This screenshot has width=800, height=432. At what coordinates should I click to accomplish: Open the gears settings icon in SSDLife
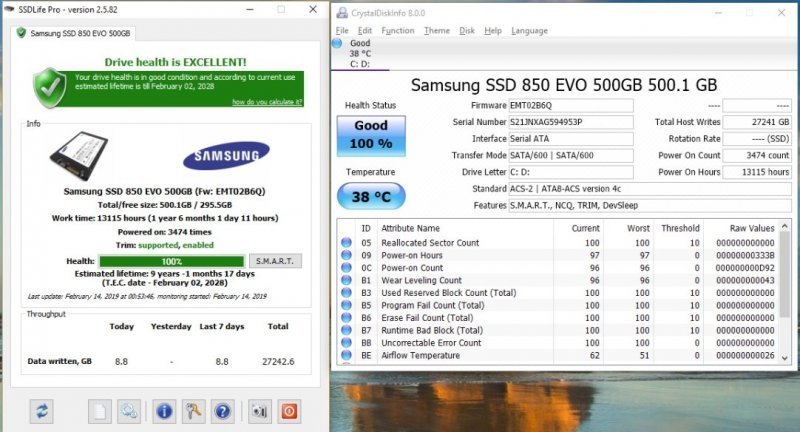click(130, 410)
